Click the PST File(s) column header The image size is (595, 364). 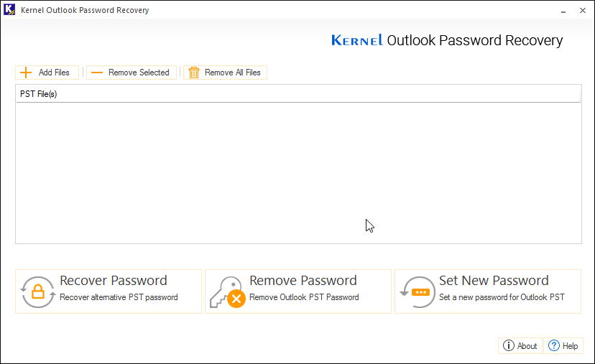39,94
